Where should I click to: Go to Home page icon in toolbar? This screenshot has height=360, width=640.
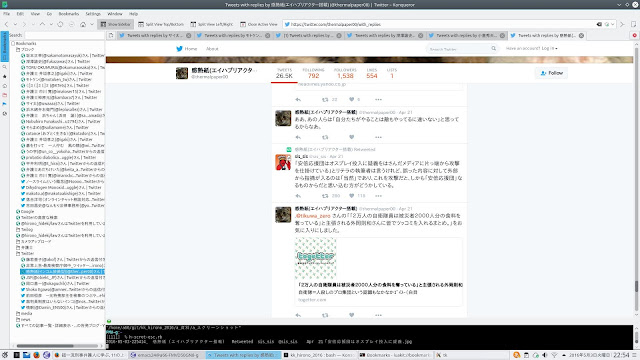click(83, 24)
